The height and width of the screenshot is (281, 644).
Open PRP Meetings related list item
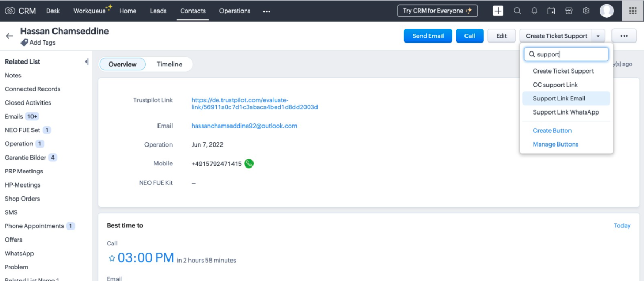click(24, 171)
